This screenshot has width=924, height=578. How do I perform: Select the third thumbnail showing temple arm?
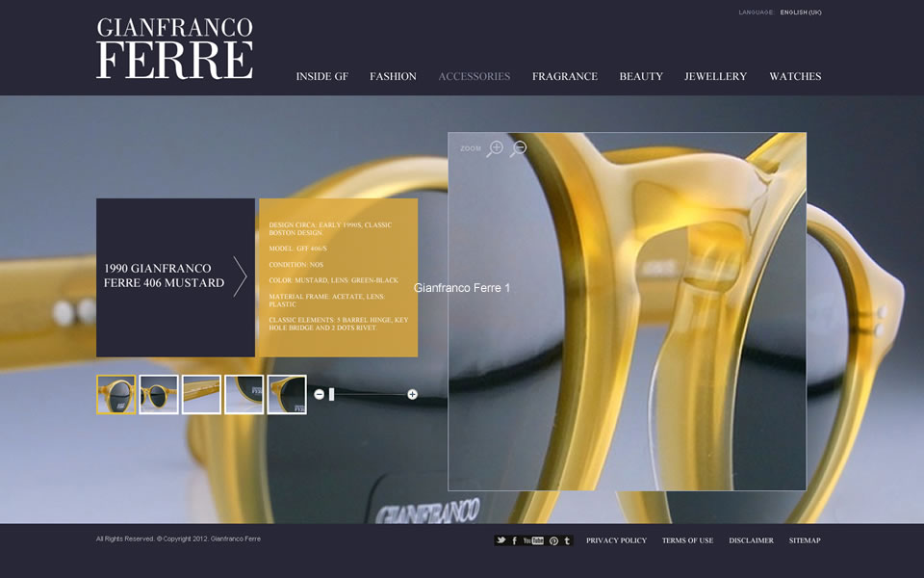tap(201, 395)
